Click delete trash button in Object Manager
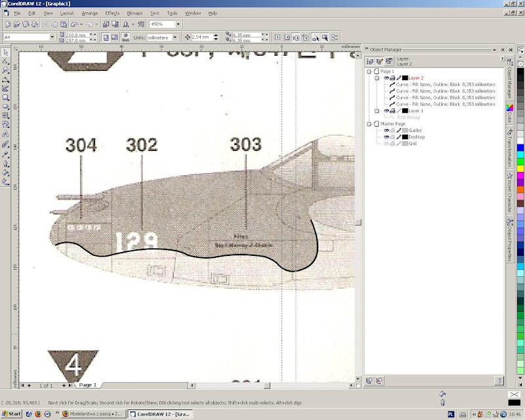 point(499,381)
